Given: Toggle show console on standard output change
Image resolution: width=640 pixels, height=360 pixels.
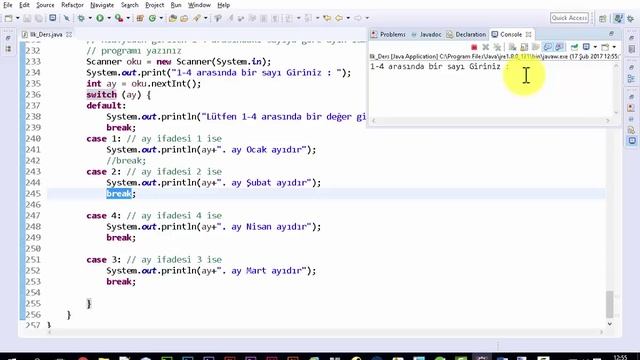Looking at the screenshot, I should pyautogui.click(x=548, y=47).
